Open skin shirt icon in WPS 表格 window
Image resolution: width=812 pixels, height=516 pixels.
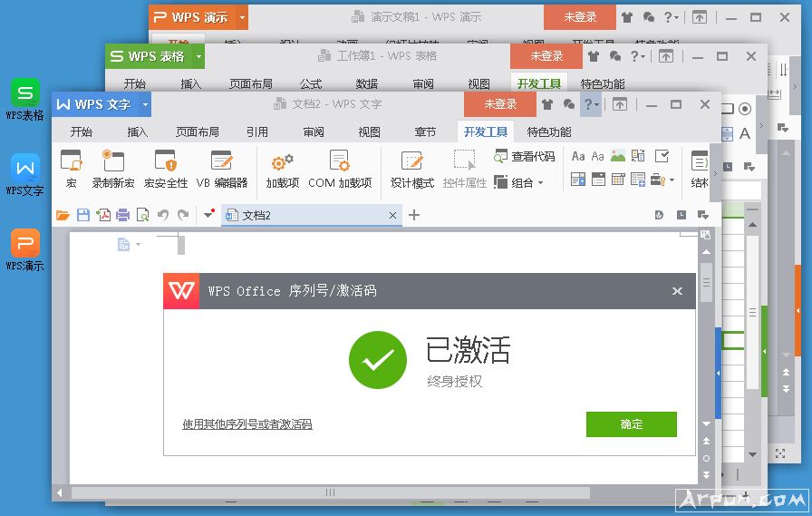(594, 56)
